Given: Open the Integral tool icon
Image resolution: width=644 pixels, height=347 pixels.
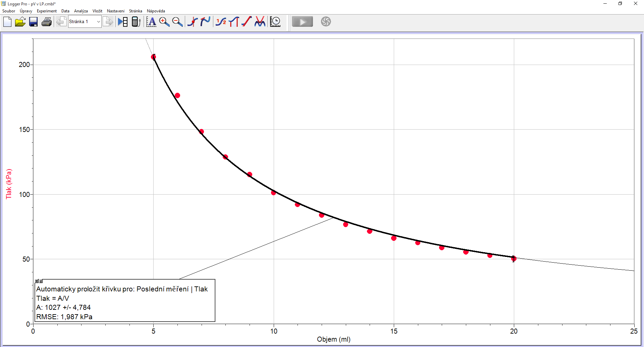Looking at the screenshot, I should 234,22.
